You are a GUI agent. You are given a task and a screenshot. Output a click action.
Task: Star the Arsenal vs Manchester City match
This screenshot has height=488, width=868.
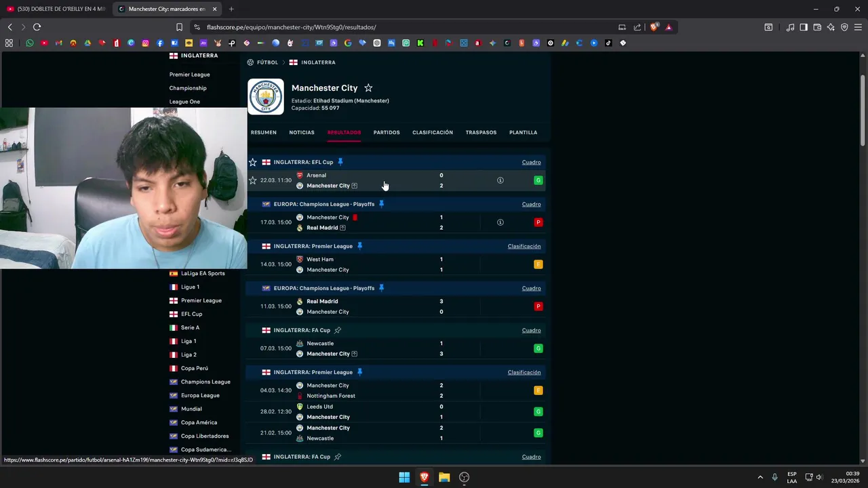pyautogui.click(x=253, y=180)
